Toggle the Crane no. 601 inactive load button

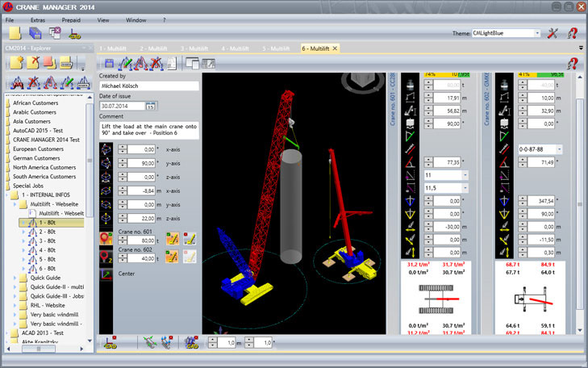pyautogui.click(x=190, y=239)
